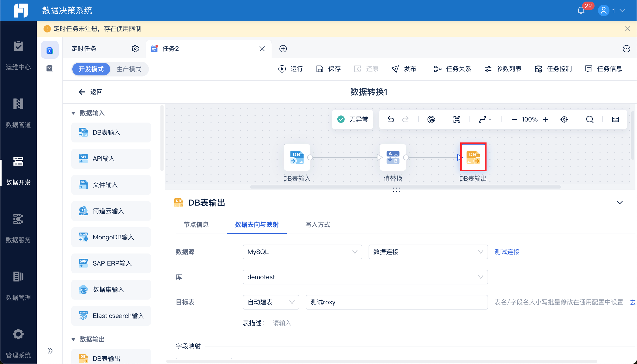Click the settings gear next to 定时任务
This screenshot has height=364, width=637.
pyautogui.click(x=135, y=49)
